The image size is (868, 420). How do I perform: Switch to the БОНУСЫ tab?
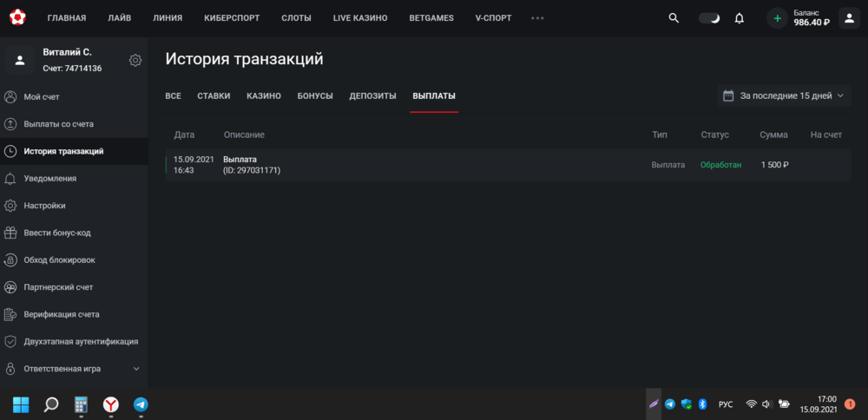coord(315,95)
